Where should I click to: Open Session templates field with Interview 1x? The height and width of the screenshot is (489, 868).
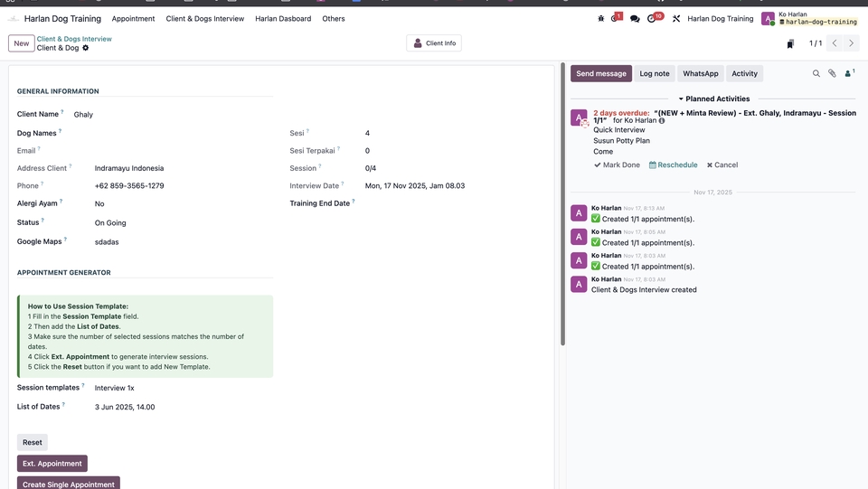tap(184, 389)
